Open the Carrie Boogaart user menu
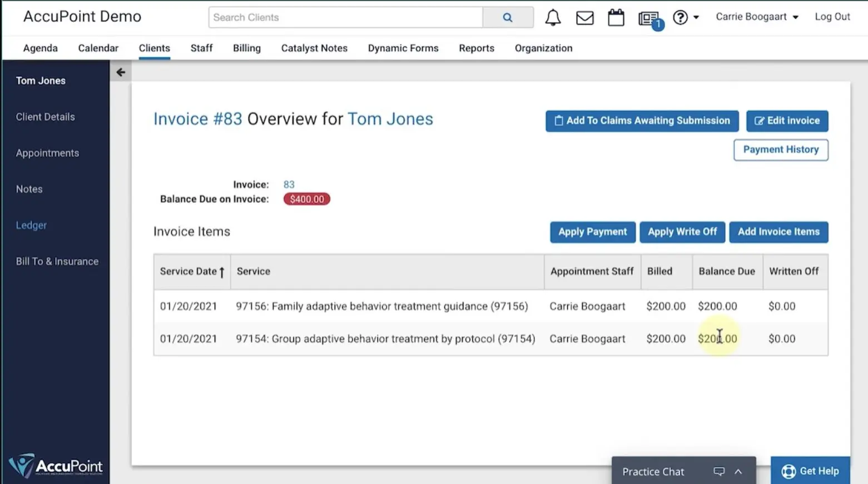 [x=756, y=17]
